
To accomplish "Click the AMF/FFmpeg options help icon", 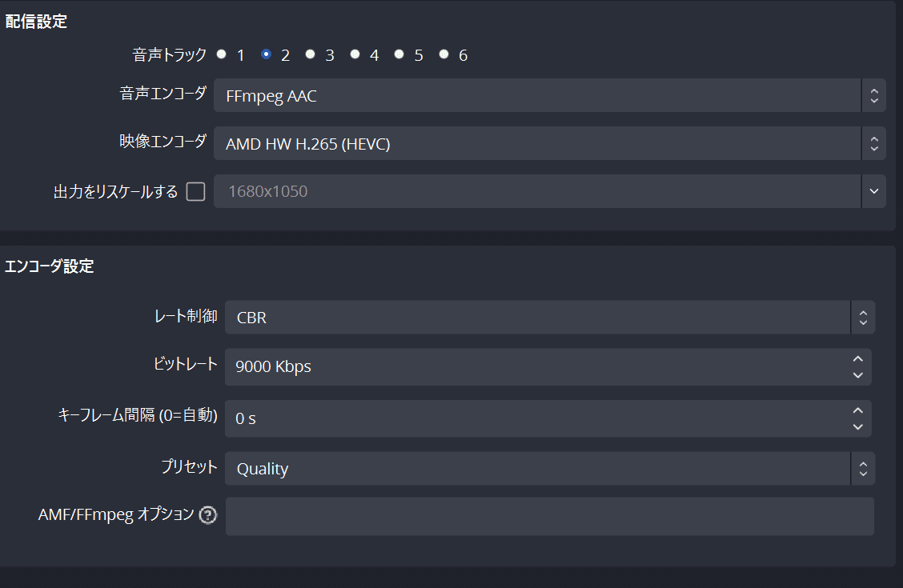I will pos(207,514).
